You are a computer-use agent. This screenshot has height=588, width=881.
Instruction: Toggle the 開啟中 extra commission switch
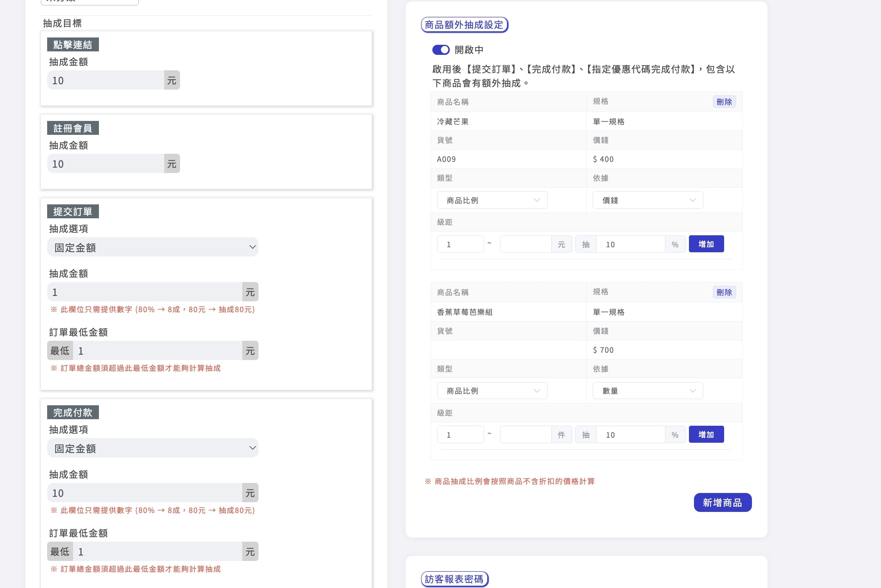[x=441, y=50]
